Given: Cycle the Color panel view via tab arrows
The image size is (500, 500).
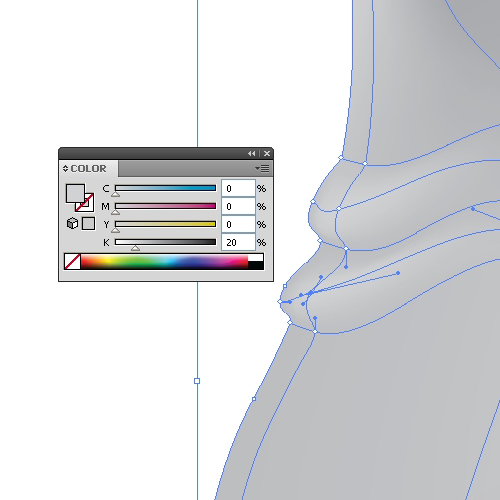Looking at the screenshot, I should (65, 169).
